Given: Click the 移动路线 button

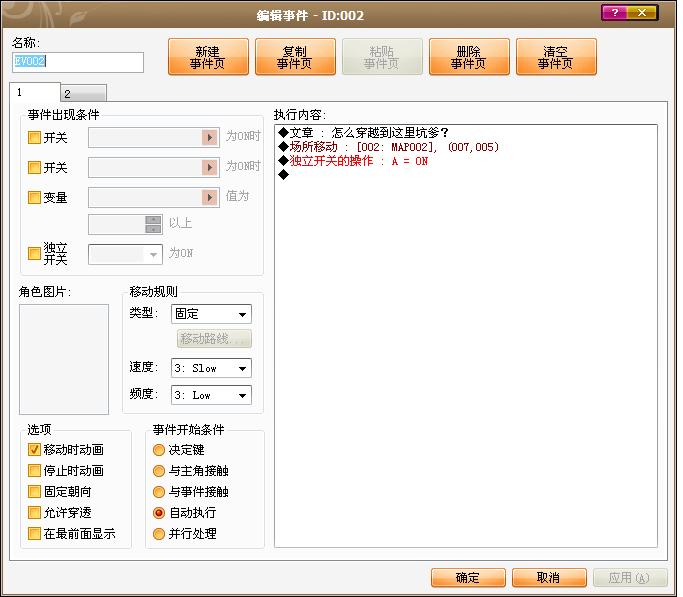Looking at the screenshot, I should [x=214, y=338].
